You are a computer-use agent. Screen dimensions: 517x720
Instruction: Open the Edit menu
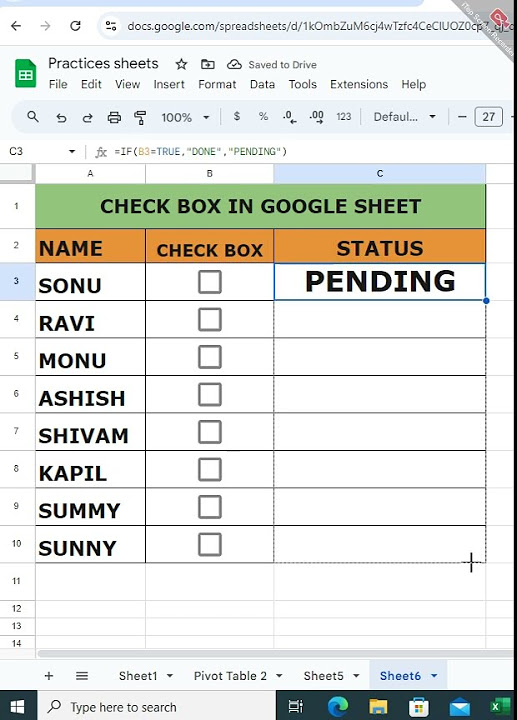[91, 84]
